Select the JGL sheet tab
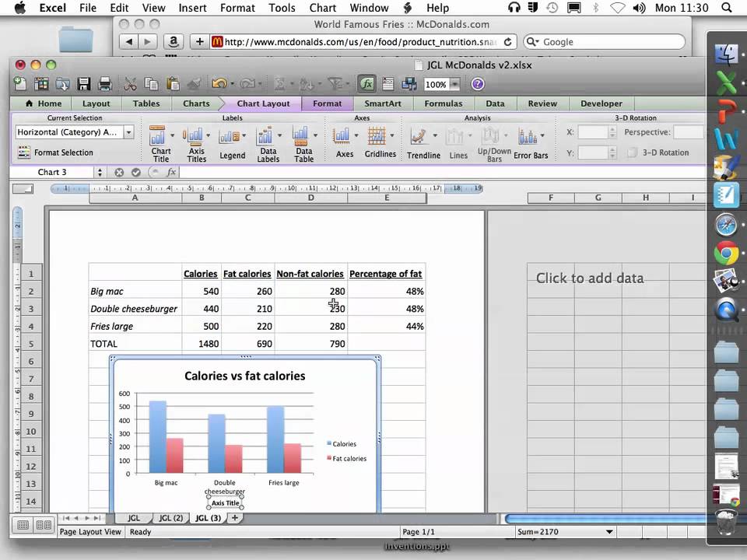 tap(134, 518)
